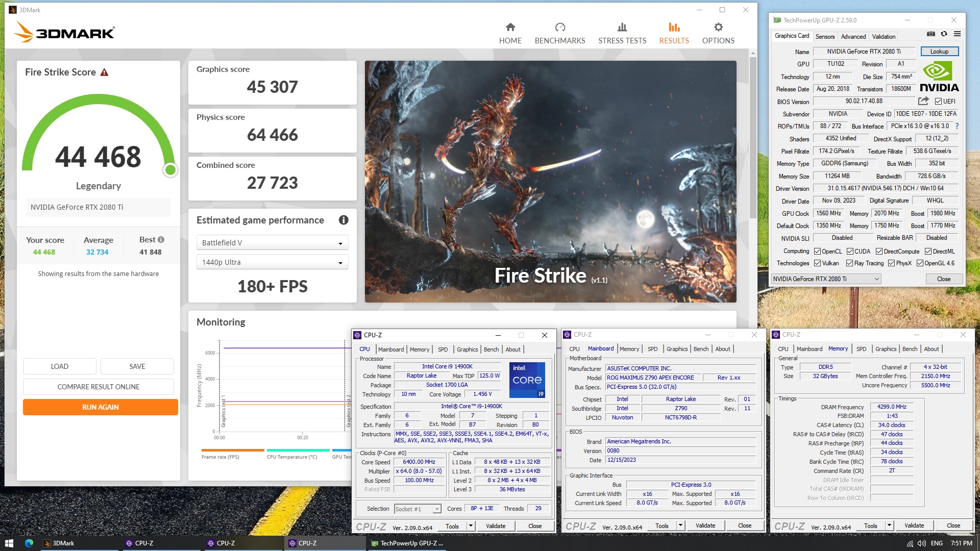Open the RESULTS chart icon
The image size is (980, 551).
pos(674,27)
